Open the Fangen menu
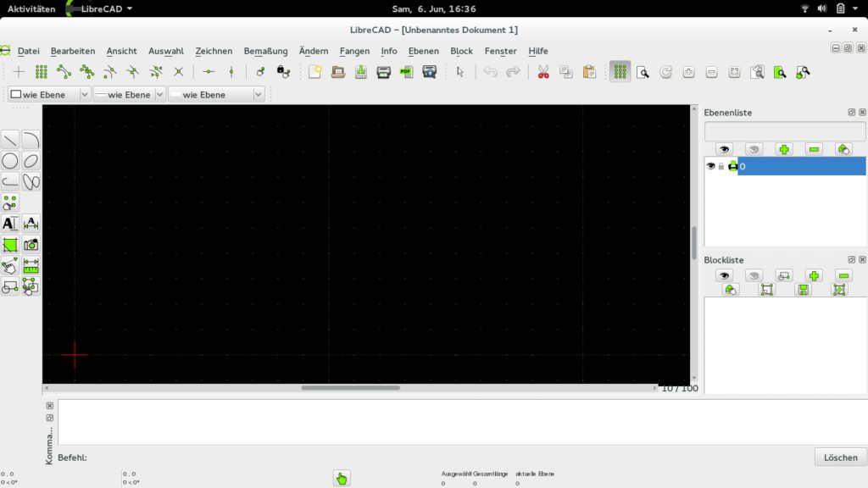 click(x=354, y=51)
